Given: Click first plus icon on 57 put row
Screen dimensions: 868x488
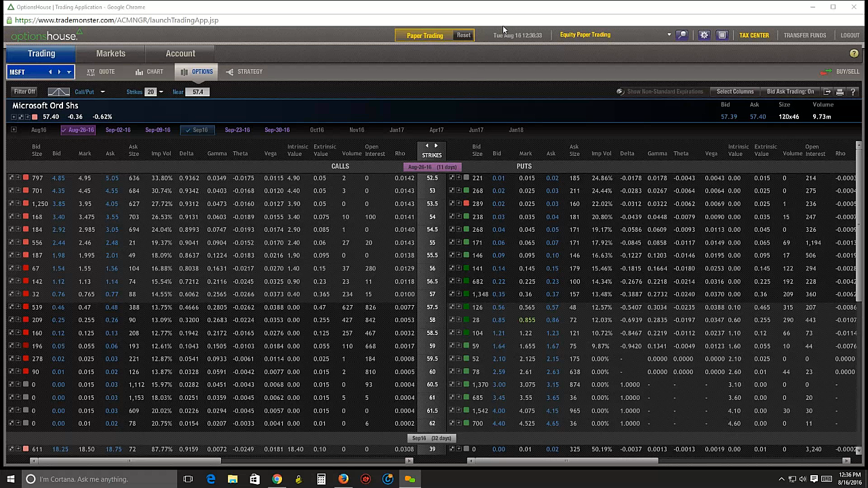Looking at the screenshot, I should pos(452,294).
